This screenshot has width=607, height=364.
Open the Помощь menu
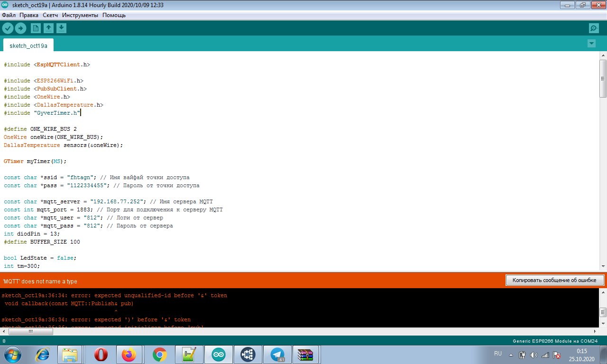pyautogui.click(x=114, y=15)
